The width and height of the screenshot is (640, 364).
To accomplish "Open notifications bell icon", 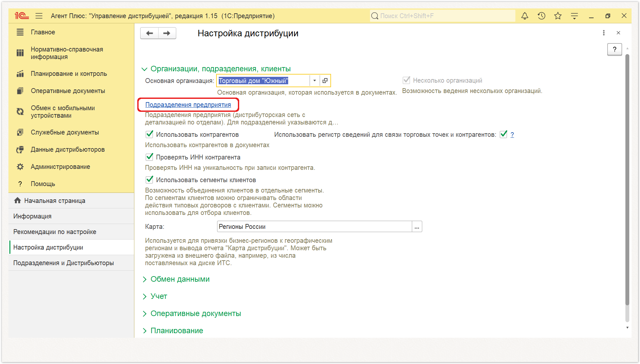I will [x=525, y=16].
